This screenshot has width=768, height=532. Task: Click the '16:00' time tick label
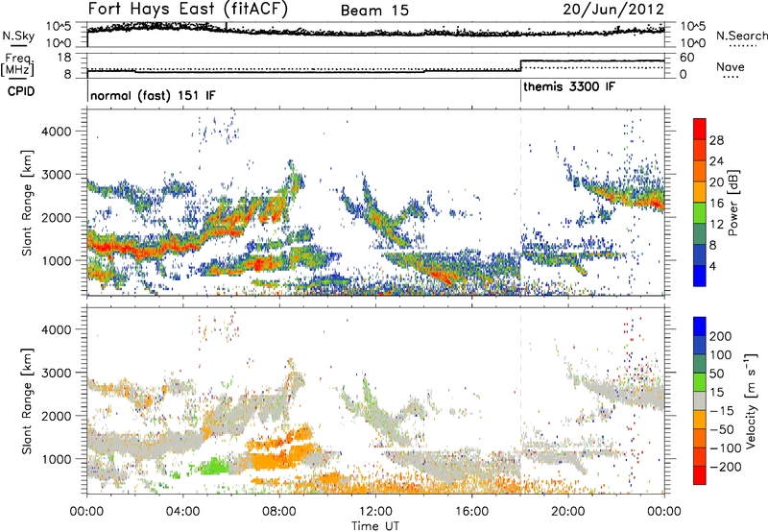471,512
